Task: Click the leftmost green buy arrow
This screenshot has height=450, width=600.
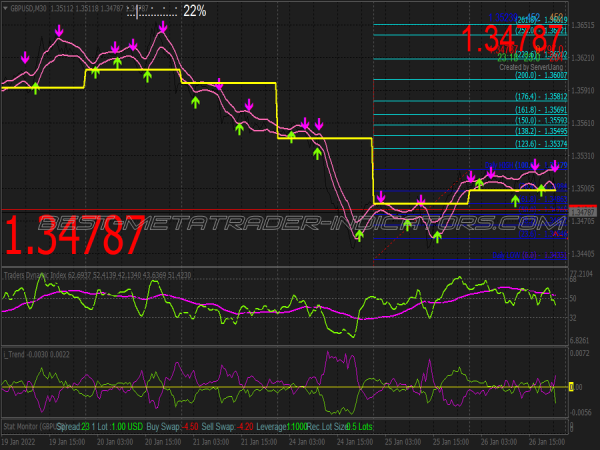Action: click(x=35, y=89)
